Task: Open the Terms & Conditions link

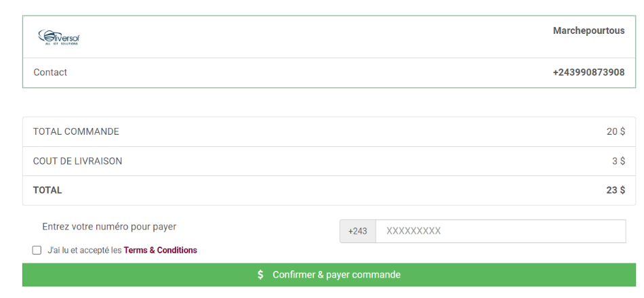Action: pos(160,251)
